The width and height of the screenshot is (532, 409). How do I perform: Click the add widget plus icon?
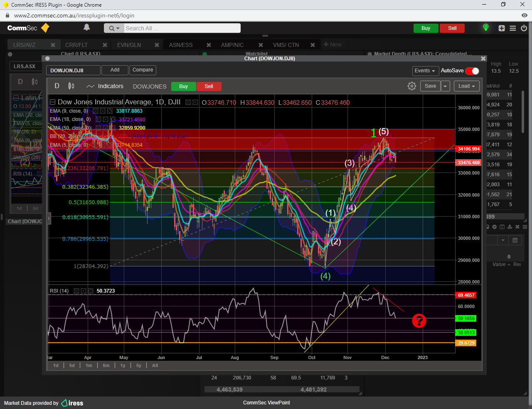click(502, 28)
